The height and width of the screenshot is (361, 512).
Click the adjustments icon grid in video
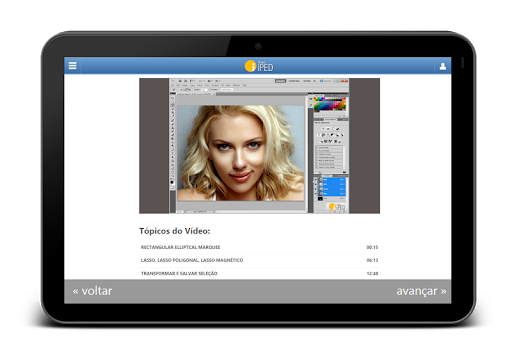click(330, 135)
